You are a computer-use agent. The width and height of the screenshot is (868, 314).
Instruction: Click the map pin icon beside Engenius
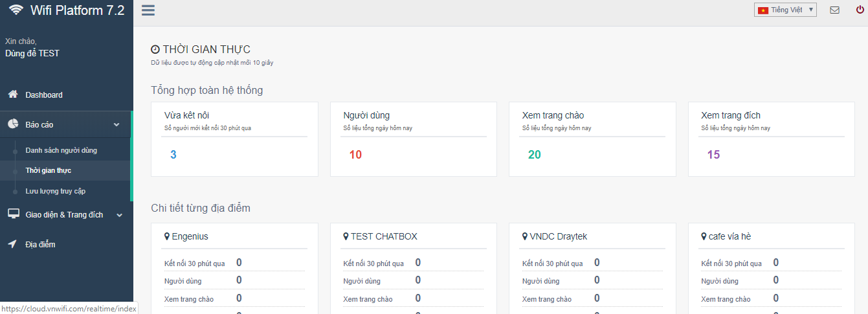[167, 236]
